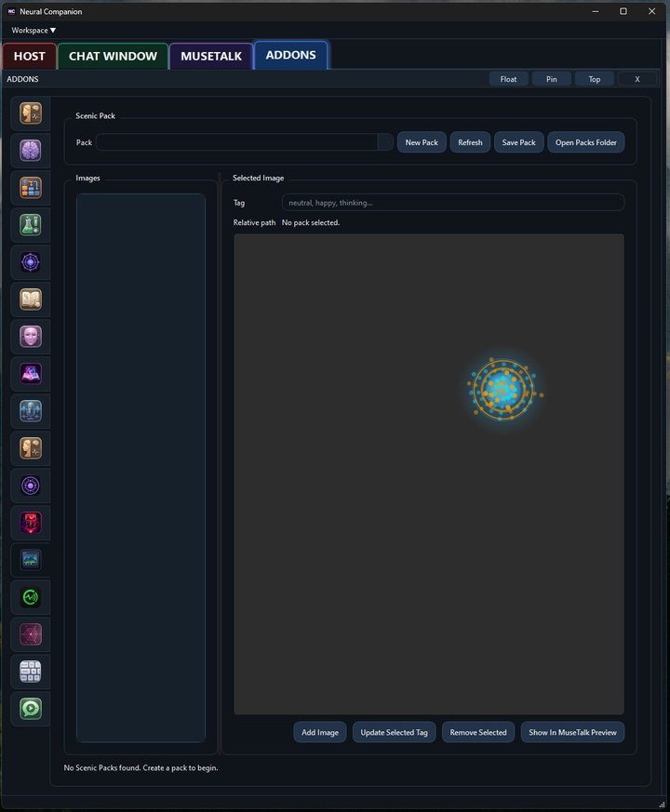This screenshot has width=670, height=812.
Task: Click the empty Images list box
Action: click(x=141, y=468)
